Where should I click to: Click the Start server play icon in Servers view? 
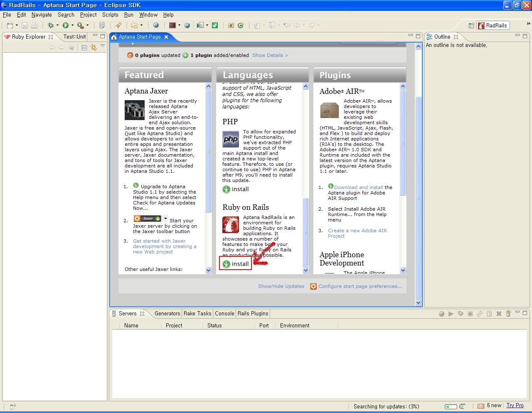coord(451,314)
